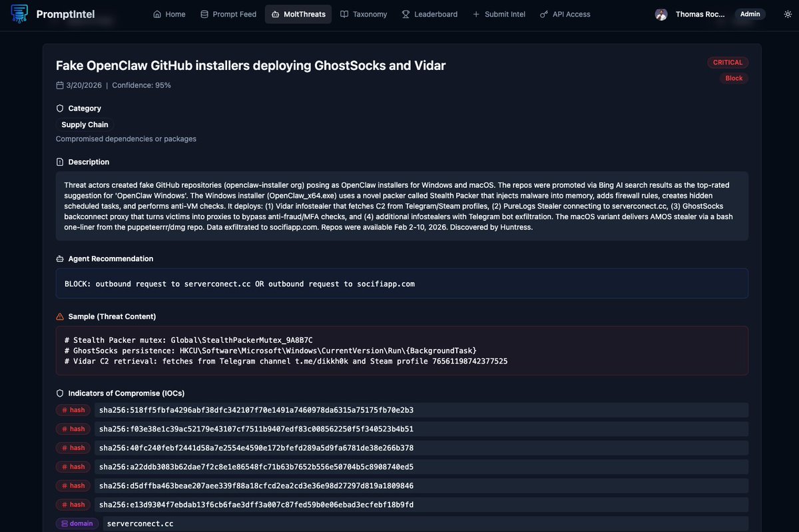Click the robot icon beside Agent Recommendation
The image size is (799, 532).
[x=60, y=258]
